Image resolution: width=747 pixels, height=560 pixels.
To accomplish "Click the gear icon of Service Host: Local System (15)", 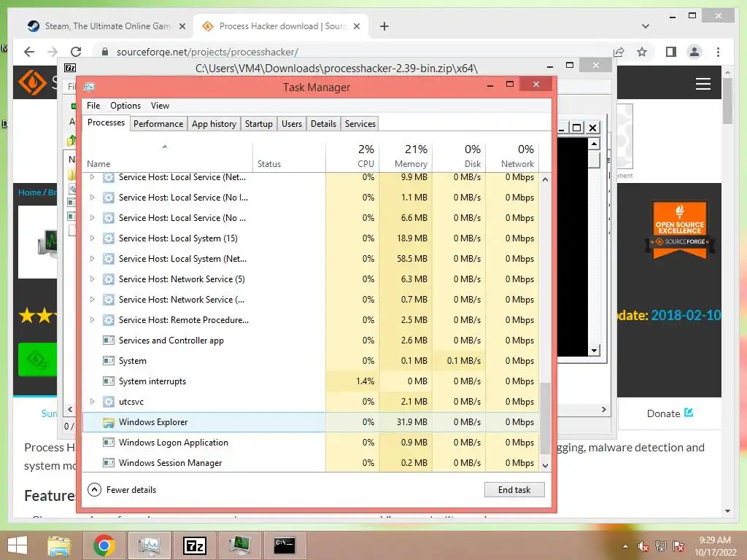I will pos(109,238).
